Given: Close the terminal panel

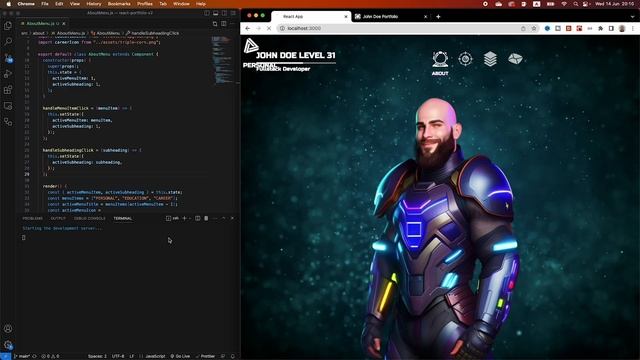Looking at the screenshot, I should click(232, 218).
